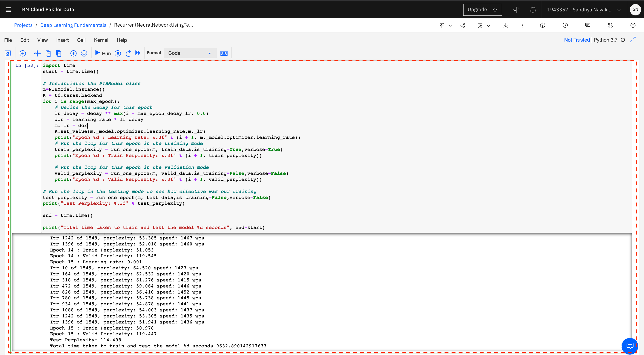644x355 pixels.
Task: Click the Deep Learning Fundamentals breadcrumb link
Action: point(73,25)
